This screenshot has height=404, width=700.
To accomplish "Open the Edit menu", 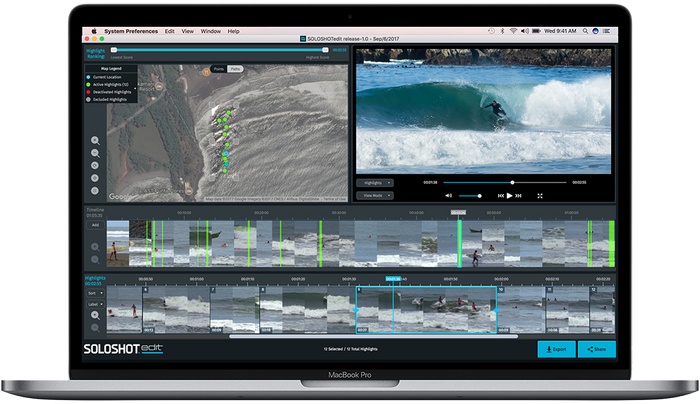I will coord(170,31).
